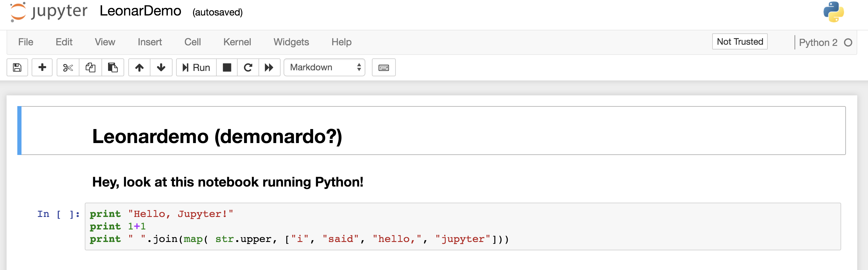Copy selected cells icon
The image size is (868, 270).
point(90,68)
